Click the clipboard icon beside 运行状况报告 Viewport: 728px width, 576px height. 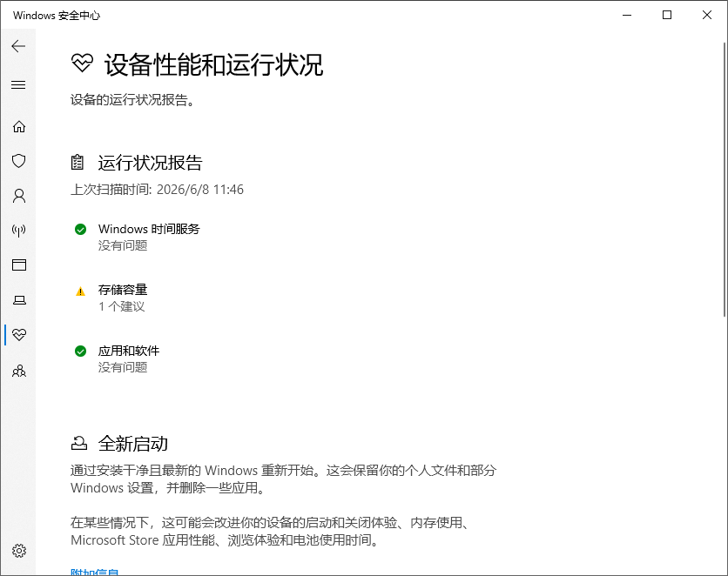(x=78, y=163)
